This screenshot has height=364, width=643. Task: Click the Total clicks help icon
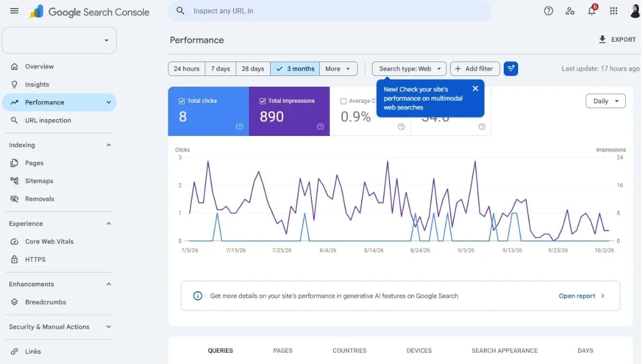[x=240, y=126]
